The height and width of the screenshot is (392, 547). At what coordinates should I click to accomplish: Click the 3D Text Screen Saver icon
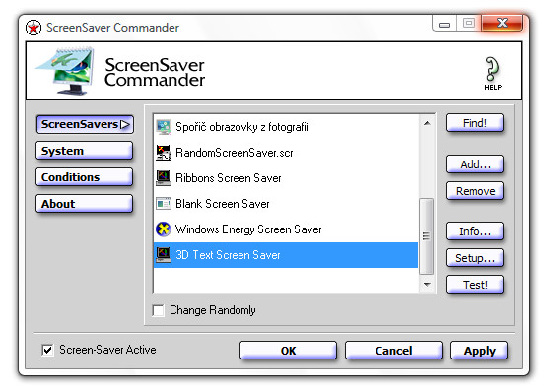[x=164, y=255]
